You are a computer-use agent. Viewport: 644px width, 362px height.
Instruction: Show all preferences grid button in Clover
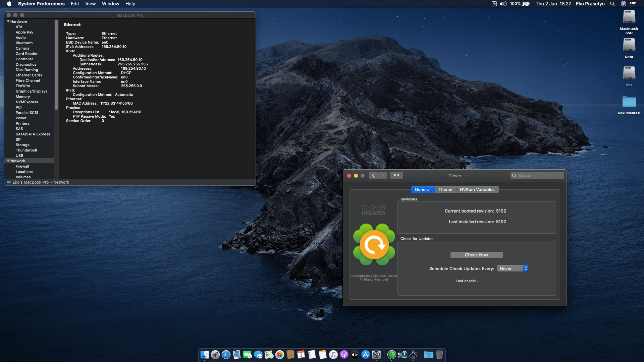[x=396, y=176]
